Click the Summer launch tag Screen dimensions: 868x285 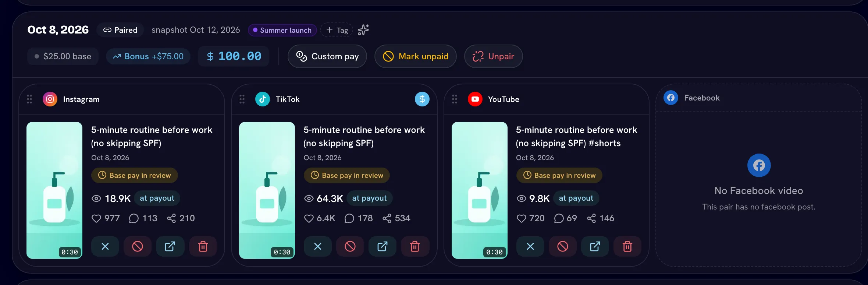(x=282, y=30)
